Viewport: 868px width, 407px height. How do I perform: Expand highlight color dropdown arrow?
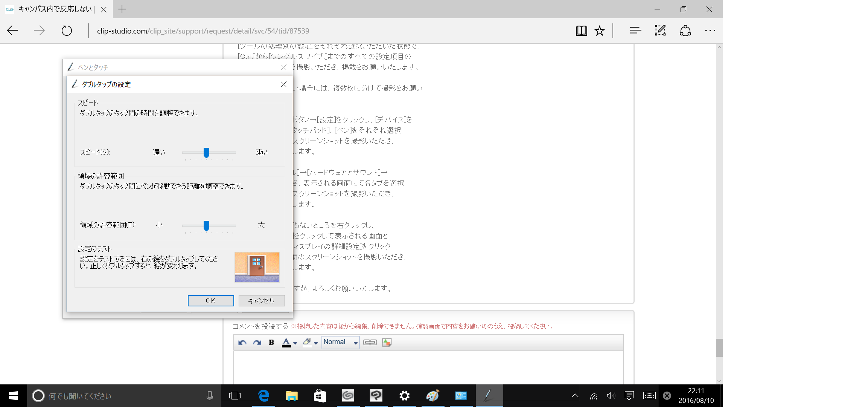316,343
